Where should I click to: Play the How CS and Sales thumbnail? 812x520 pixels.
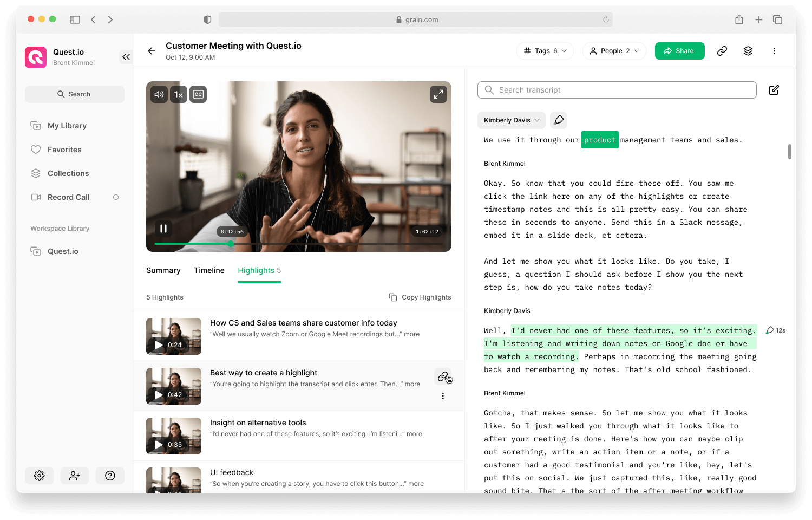174,336
